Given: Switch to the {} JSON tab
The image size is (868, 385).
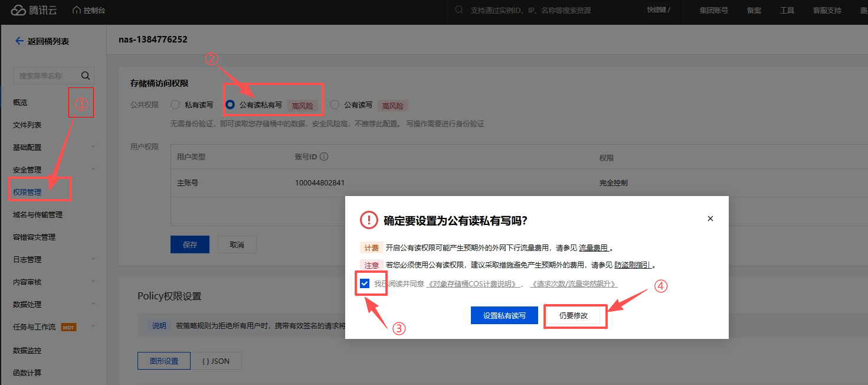Looking at the screenshot, I should coord(216,361).
